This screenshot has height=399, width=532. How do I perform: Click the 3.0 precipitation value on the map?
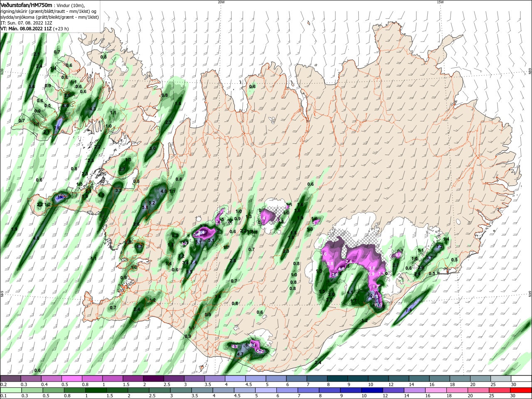click(153, 148)
